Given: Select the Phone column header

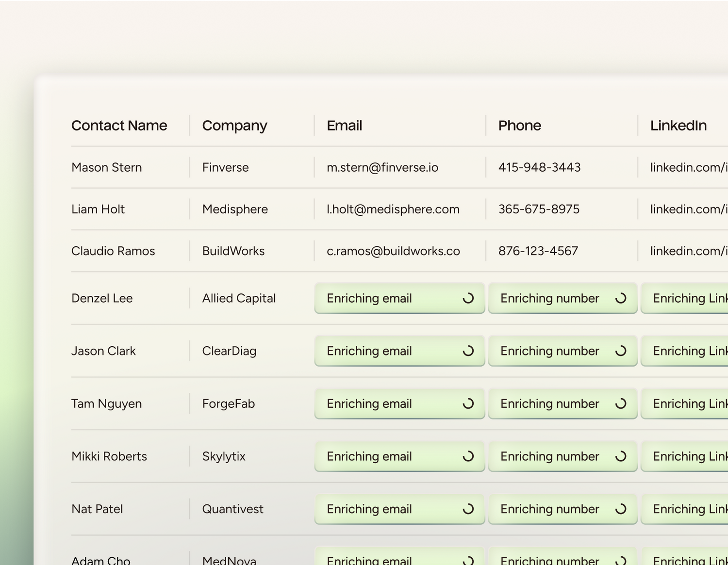Looking at the screenshot, I should (519, 126).
